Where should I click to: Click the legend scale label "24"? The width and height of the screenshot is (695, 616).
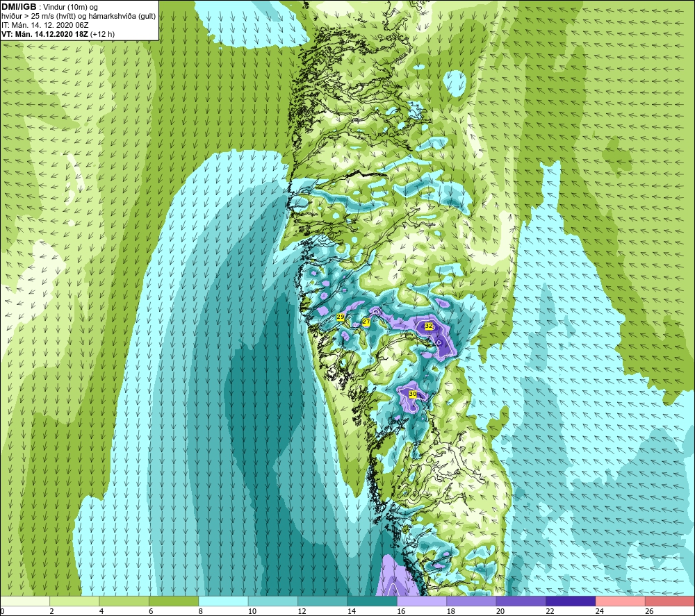click(600, 611)
